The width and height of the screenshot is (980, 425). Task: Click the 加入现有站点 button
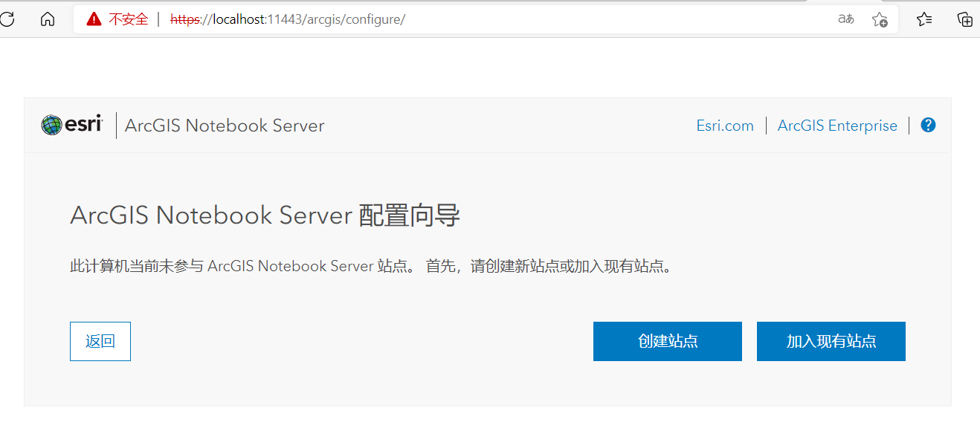[831, 341]
